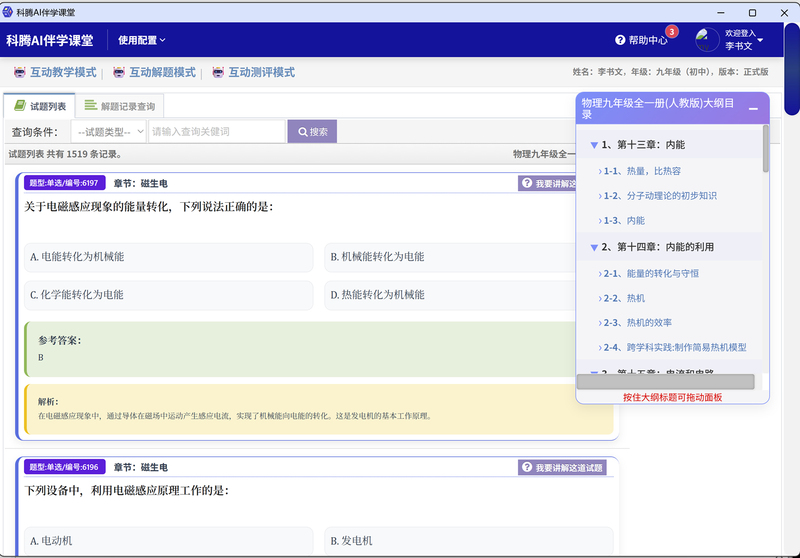Select answer option A. 电能转化为机械能
Image resolution: width=800 pixels, height=558 pixels.
click(168, 257)
